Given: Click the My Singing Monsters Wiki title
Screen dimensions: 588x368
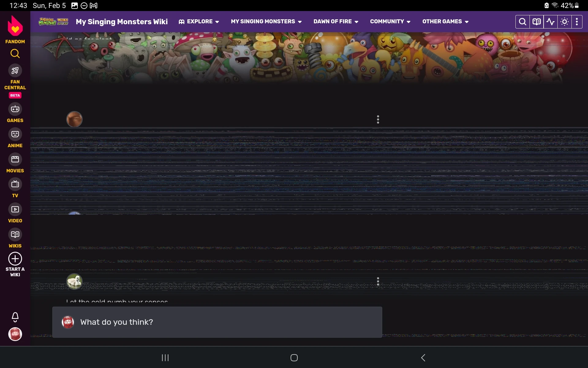Looking at the screenshot, I should tap(122, 21).
